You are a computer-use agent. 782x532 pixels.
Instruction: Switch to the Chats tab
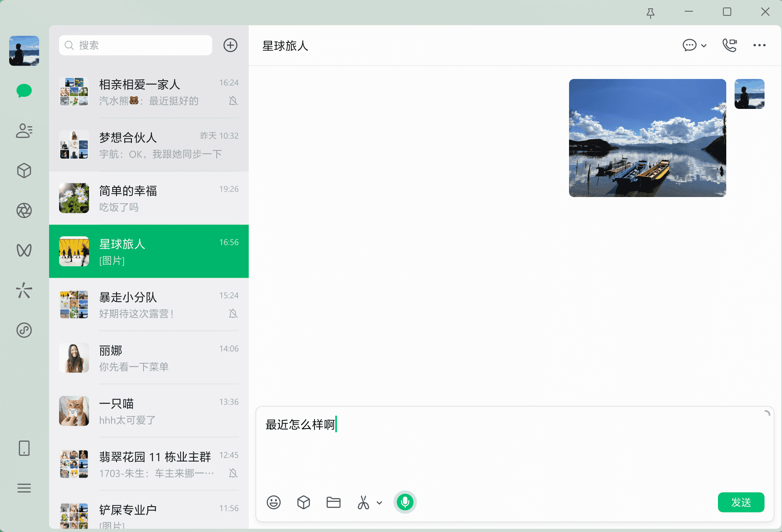coord(24,91)
